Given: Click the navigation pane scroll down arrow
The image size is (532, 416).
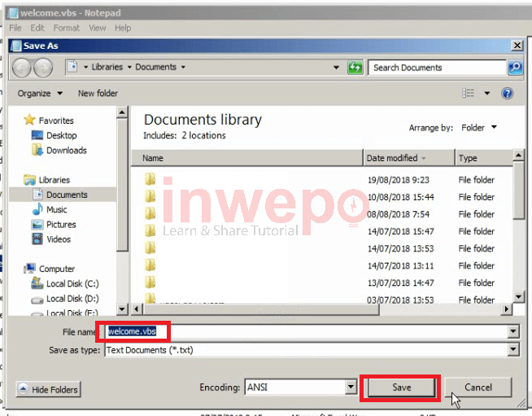Looking at the screenshot, I should pyautogui.click(x=122, y=309).
